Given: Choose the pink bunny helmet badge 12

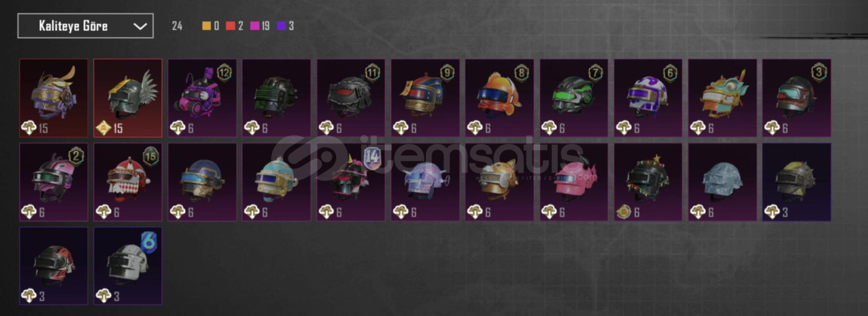Looking at the screenshot, I should coord(202,98).
